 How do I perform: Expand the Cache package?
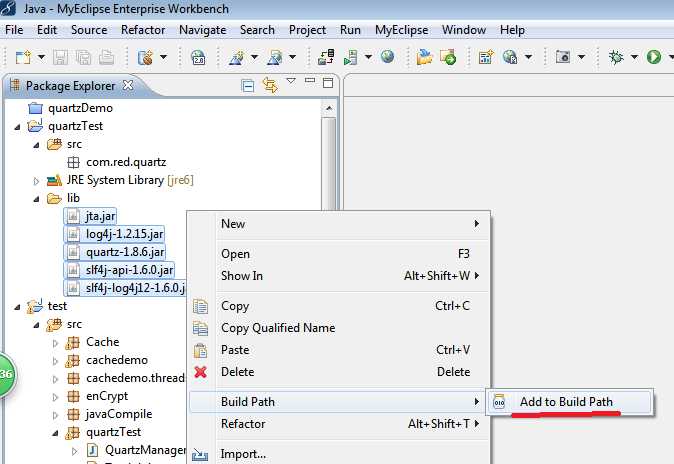click(55, 343)
